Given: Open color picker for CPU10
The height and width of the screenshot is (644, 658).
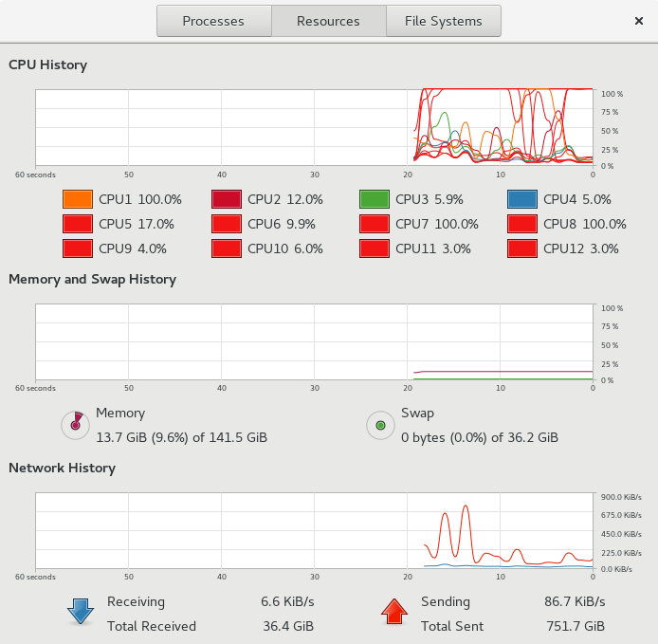Looking at the screenshot, I should point(227,248).
